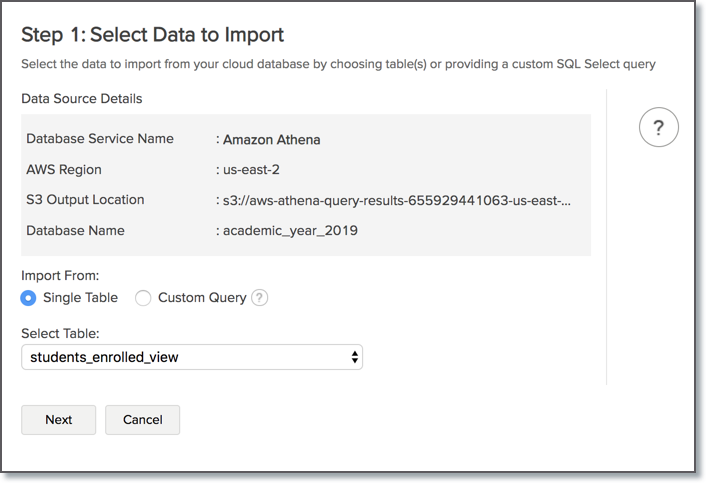Screen dimensions: 706x483
Task: Choose the Custom Query radio option
Action: pyautogui.click(x=143, y=298)
